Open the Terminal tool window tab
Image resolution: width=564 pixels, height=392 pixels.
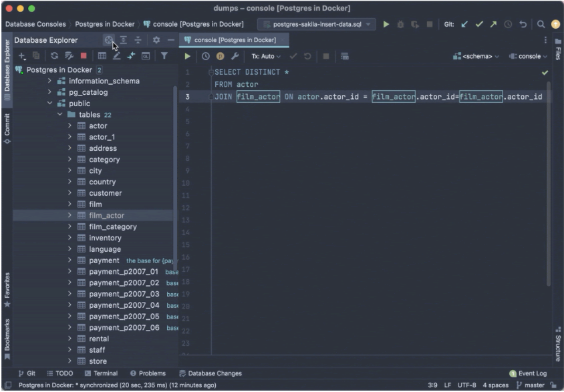click(x=101, y=373)
